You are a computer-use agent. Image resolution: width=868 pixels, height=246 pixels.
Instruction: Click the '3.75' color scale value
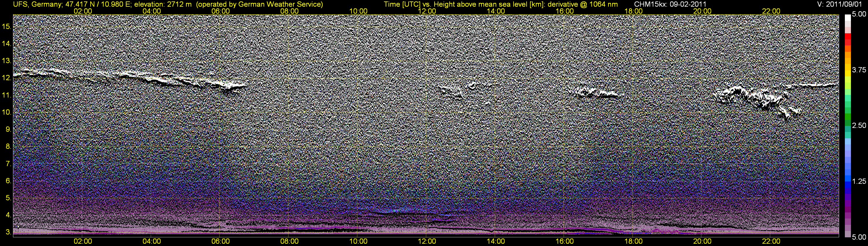[859, 70]
